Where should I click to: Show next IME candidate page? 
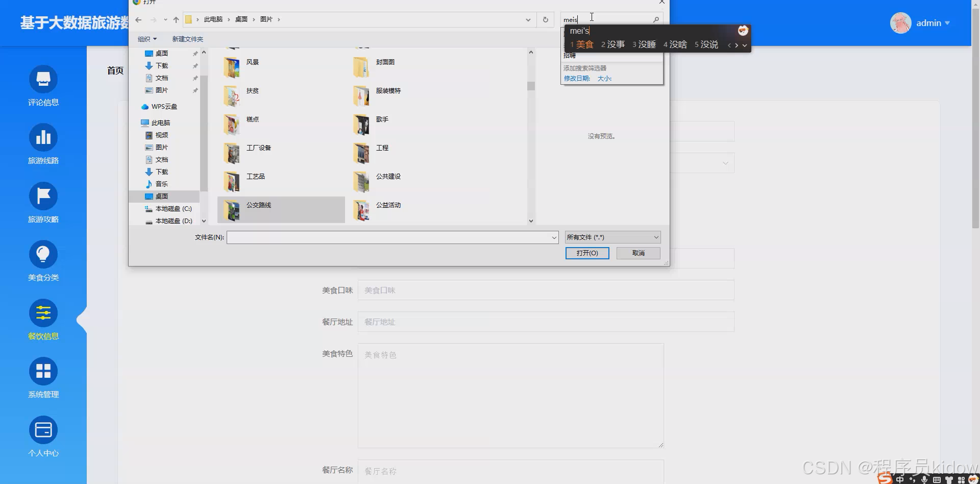(x=737, y=45)
